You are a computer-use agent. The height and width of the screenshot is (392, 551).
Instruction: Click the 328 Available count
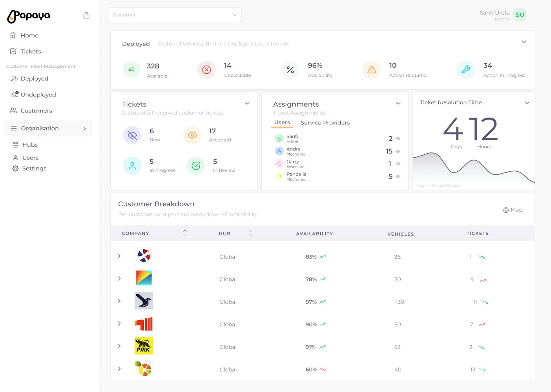pyautogui.click(x=153, y=66)
